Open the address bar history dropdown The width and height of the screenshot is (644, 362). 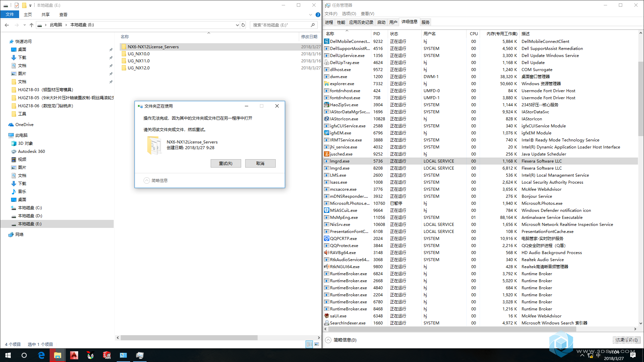click(237, 25)
